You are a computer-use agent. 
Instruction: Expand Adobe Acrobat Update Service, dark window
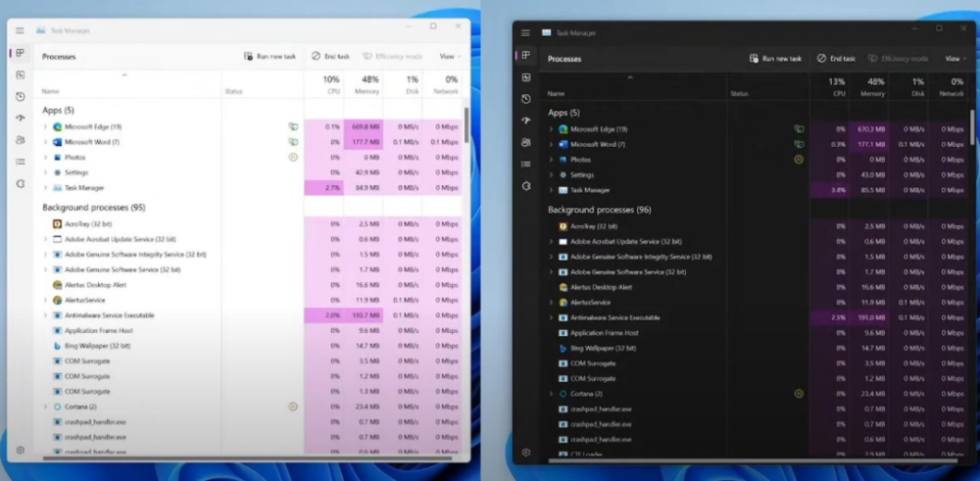click(551, 241)
